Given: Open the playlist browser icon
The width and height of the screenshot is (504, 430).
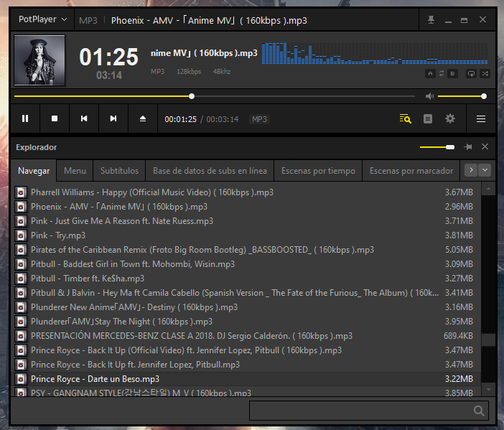Looking at the screenshot, I should [406, 118].
